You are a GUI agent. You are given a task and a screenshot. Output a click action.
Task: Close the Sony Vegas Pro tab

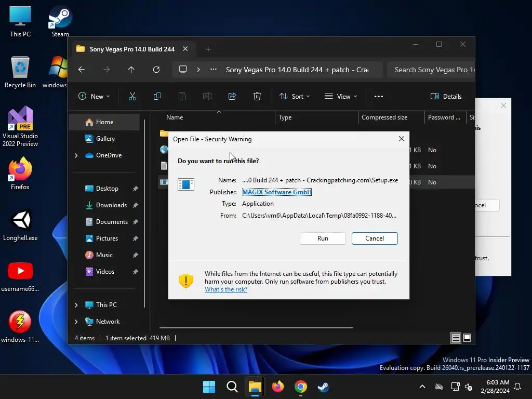tap(185, 49)
